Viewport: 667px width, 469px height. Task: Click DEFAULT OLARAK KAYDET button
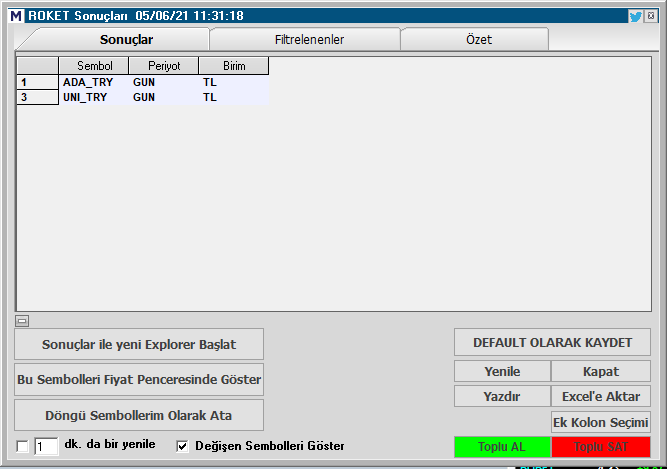(552, 342)
